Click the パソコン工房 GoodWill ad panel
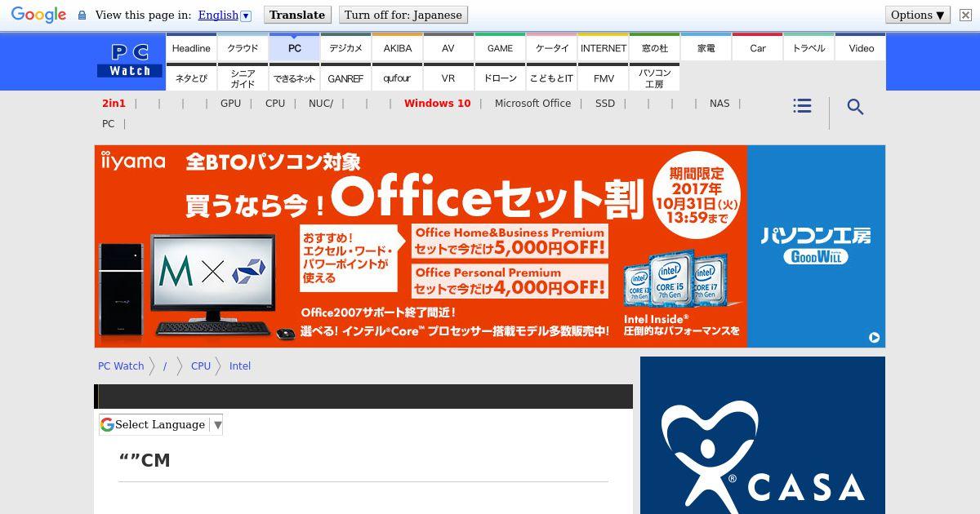This screenshot has width=980, height=514. pos(816,246)
